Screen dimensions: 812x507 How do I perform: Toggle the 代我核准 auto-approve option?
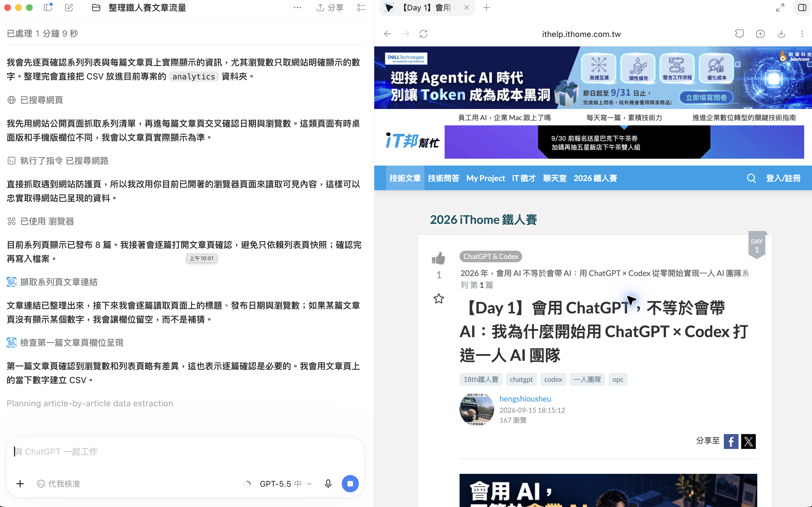[x=59, y=484]
